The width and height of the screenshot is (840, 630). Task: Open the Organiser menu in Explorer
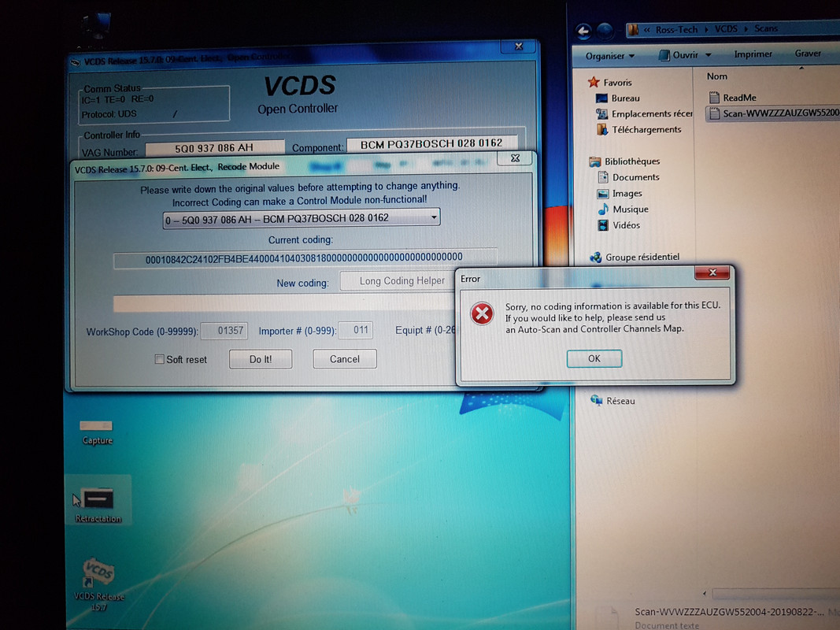[609, 56]
